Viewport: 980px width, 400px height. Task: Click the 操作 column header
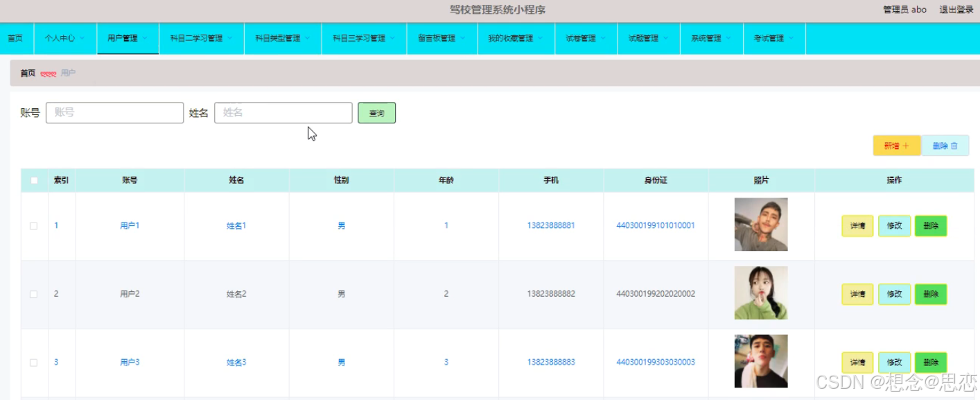894,180
